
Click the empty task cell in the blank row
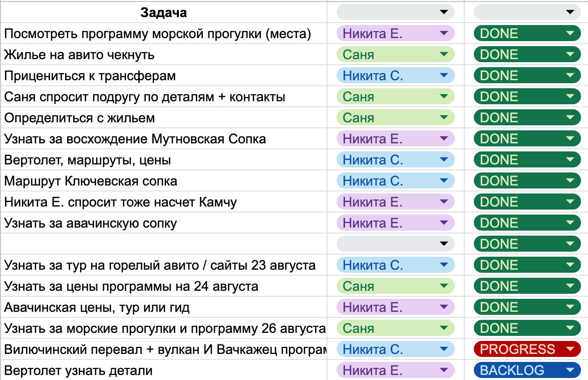click(164, 244)
